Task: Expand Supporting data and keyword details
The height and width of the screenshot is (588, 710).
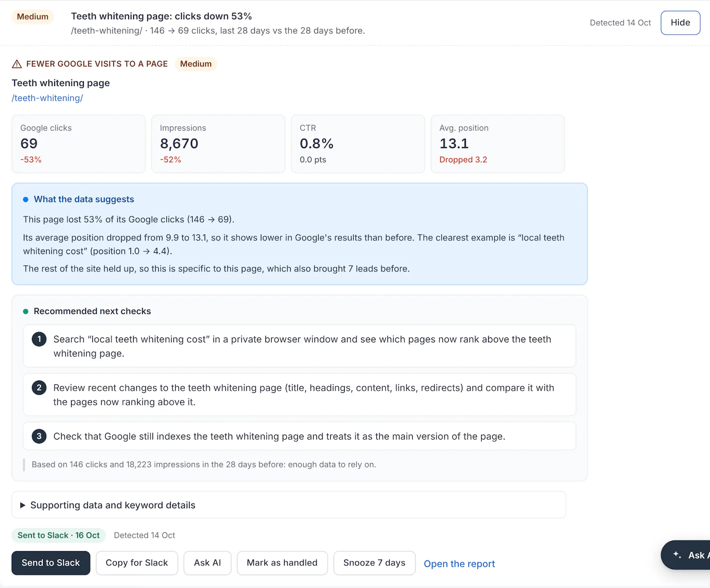Action: coord(289,505)
